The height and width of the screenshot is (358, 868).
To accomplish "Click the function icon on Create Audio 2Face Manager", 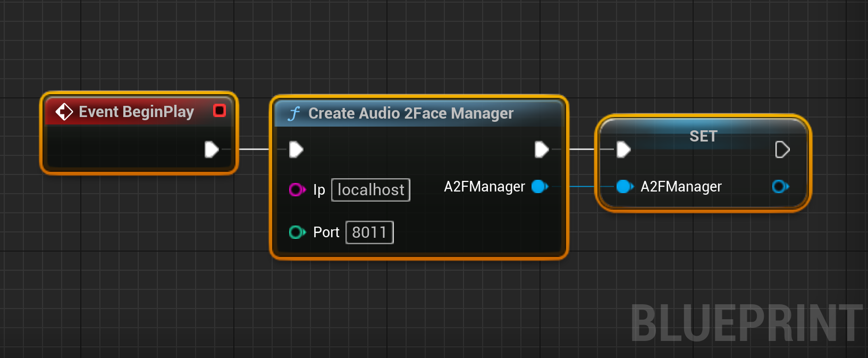I will pyautogui.click(x=294, y=113).
